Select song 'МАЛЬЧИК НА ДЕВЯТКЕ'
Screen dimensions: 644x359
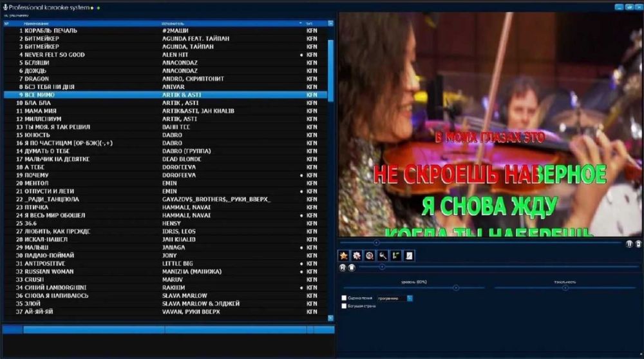coord(57,159)
